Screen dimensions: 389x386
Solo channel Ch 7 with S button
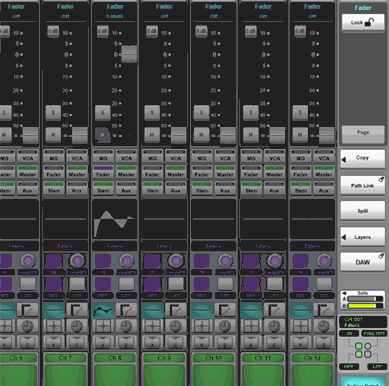click(x=53, y=113)
